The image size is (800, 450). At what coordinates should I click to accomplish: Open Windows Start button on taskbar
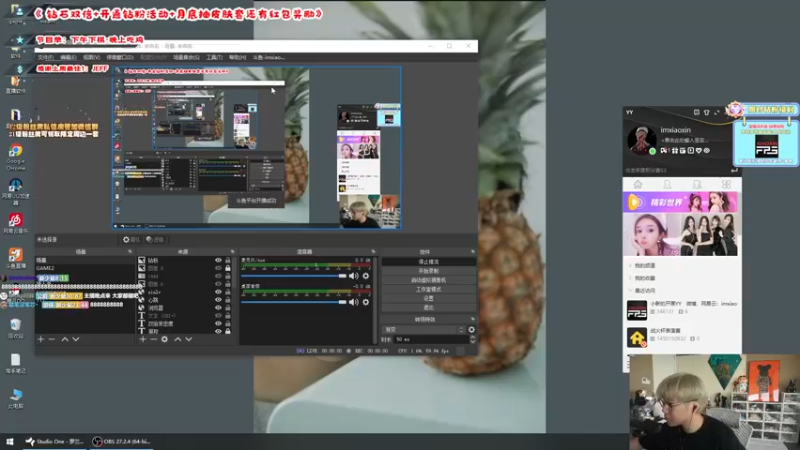click(x=10, y=441)
